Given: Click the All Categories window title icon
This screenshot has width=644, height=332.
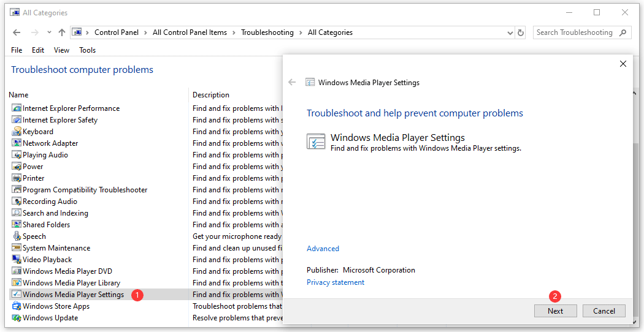Looking at the screenshot, I should (x=15, y=13).
